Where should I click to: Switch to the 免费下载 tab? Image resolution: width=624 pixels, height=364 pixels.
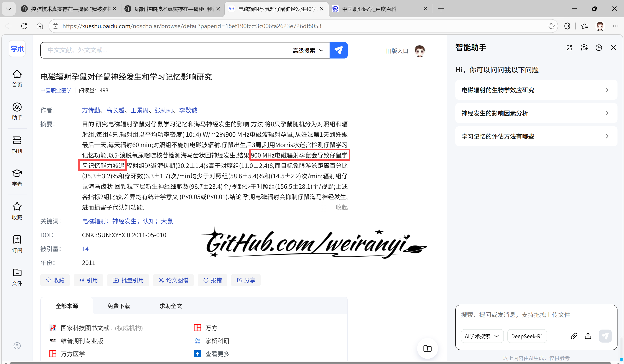click(119, 306)
